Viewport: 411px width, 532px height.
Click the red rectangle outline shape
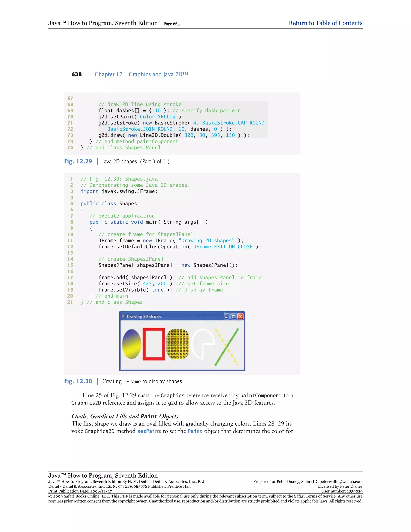[144, 344]
